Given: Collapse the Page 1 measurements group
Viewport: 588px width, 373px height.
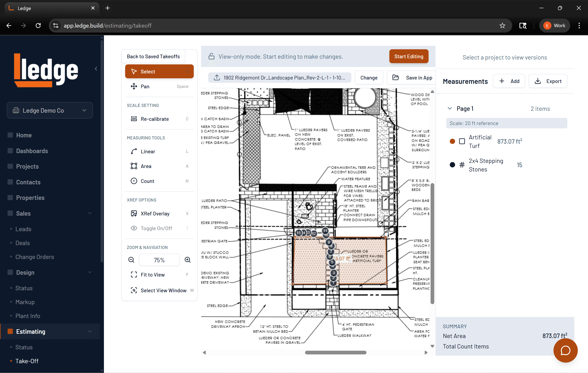Looking at the screenshot, I should pos(450,108).
